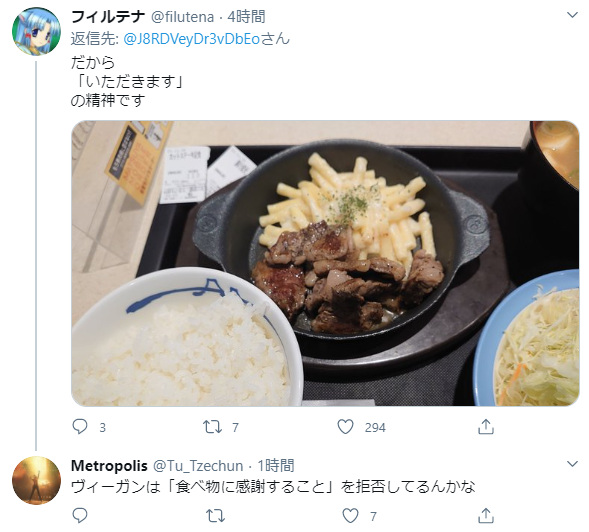Viewport: 589px width, 532px height.
Task: Open filutena tweet's chevron menu
Action: [x=572, y=15]
